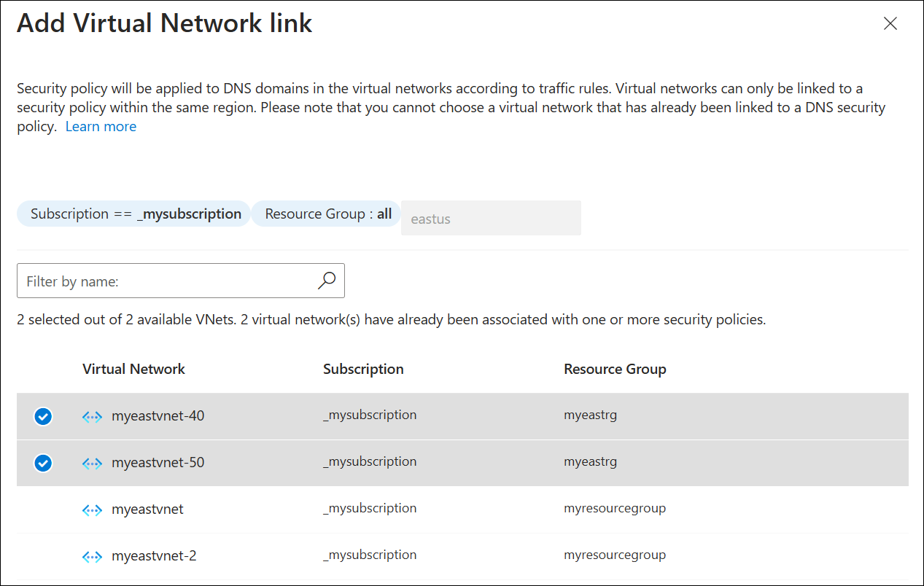Click the myeastvnet-40 virtual network icon
The height and width of the screenshot is (586, 924).
(92, 417)
